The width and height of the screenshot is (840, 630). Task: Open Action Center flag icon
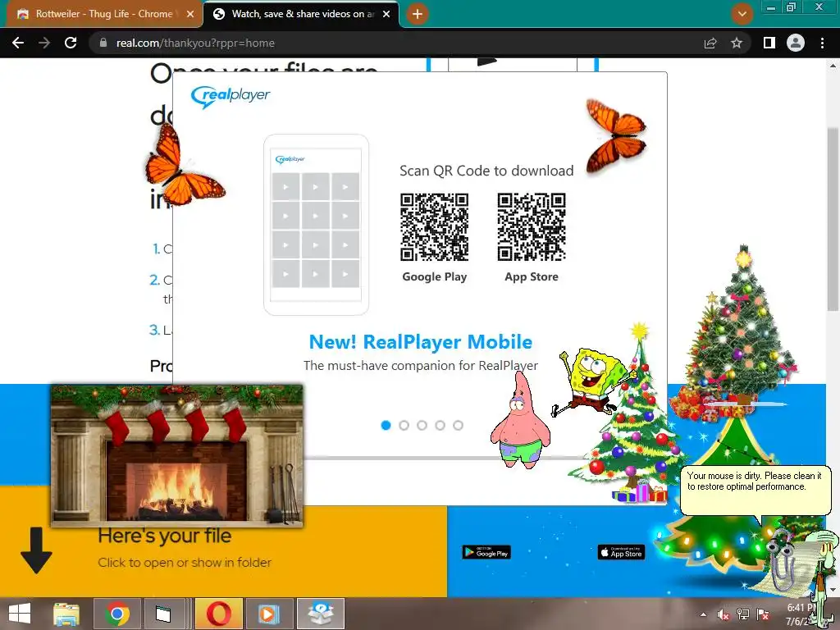763,615
